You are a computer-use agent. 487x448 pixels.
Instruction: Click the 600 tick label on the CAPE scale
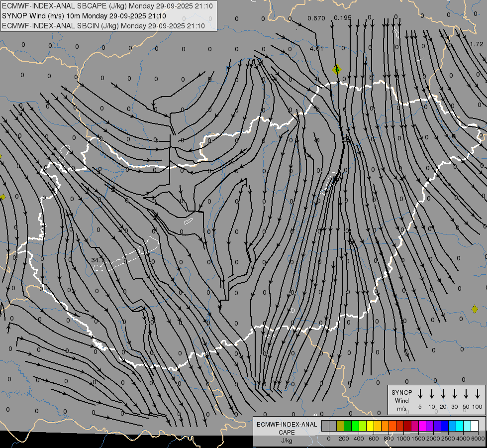coord(374,439)
